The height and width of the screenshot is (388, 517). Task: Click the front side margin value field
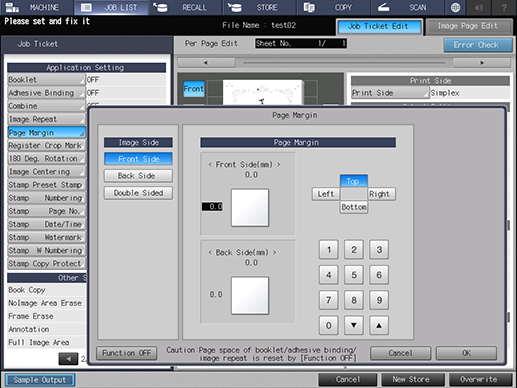click(x=212, y=207)
